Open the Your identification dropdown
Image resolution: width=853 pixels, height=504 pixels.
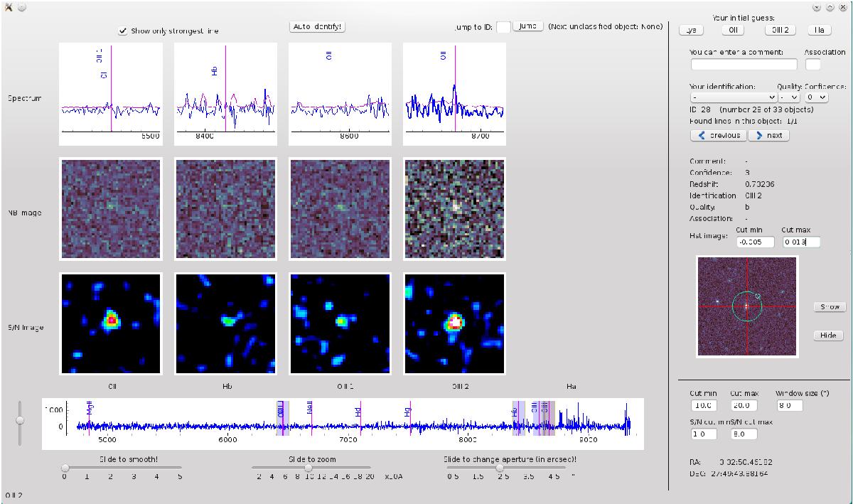click(732, 97)
